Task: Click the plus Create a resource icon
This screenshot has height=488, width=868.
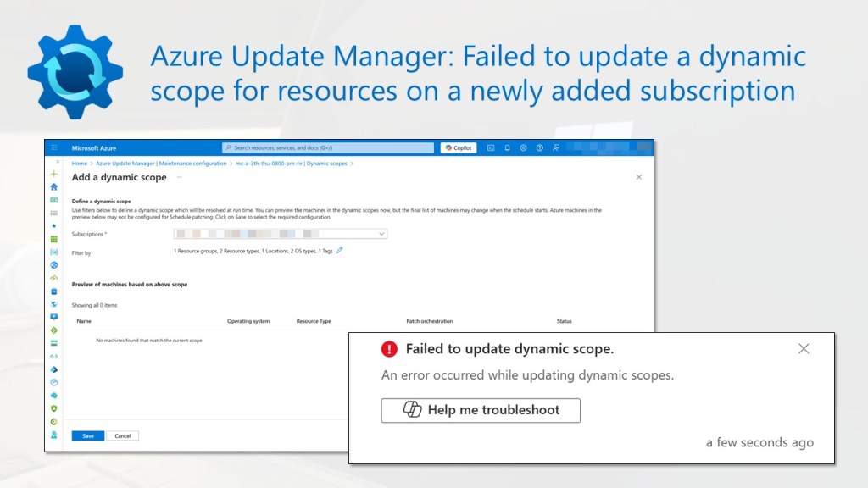Action: 54,174
